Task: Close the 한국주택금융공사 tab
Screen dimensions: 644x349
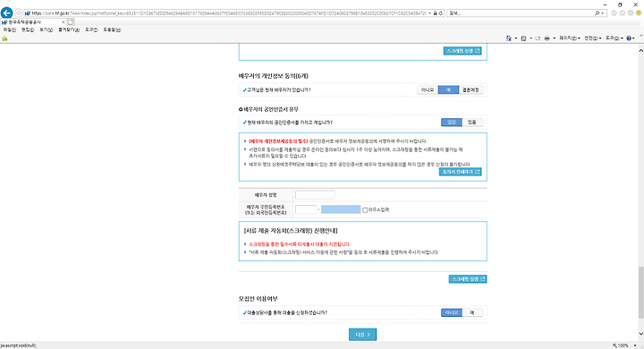Action: coord(64,22)
